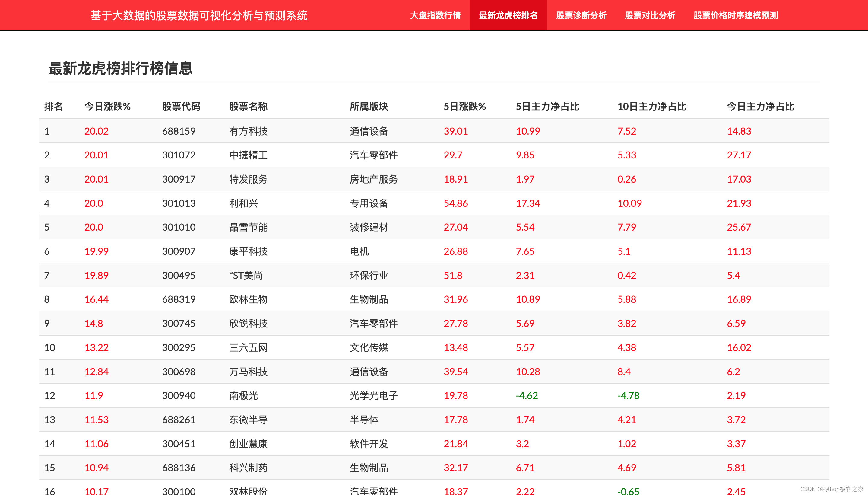
Task: Select stock name 利和兴
Action: pos(244,203)
